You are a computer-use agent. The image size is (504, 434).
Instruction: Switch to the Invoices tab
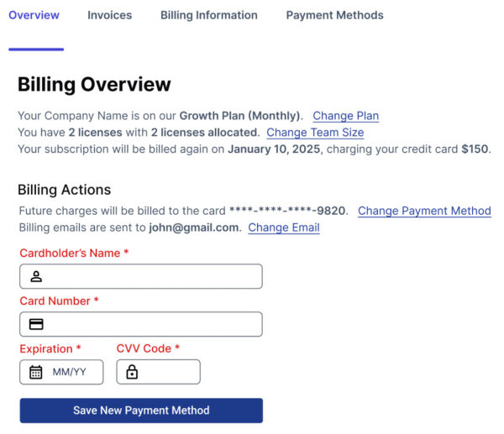tap(109, 15)
